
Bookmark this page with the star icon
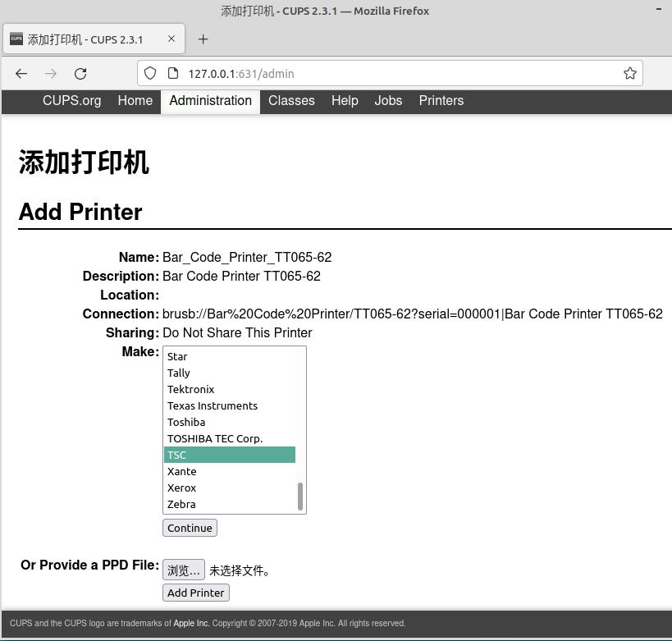[x=629, y=73]
